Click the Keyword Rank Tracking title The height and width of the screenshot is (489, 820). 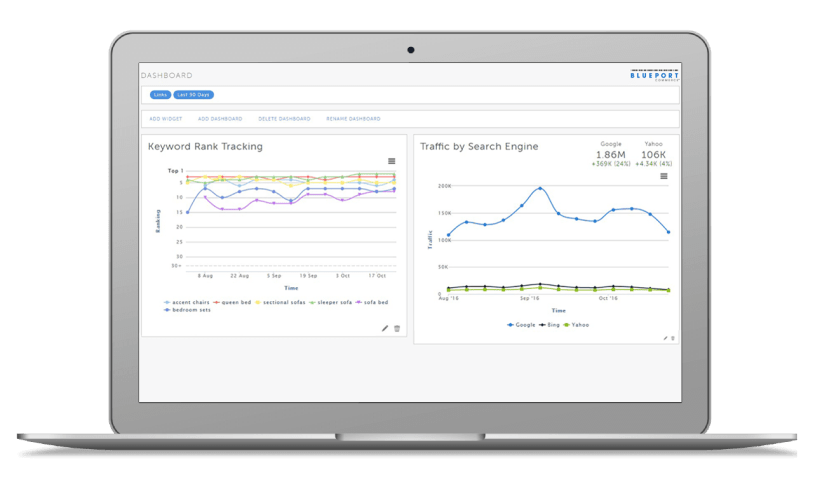tap(205, 146)
